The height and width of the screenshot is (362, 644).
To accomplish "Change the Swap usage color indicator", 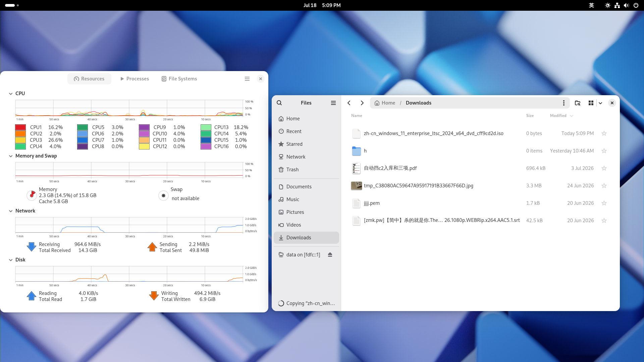I will 163,195.
